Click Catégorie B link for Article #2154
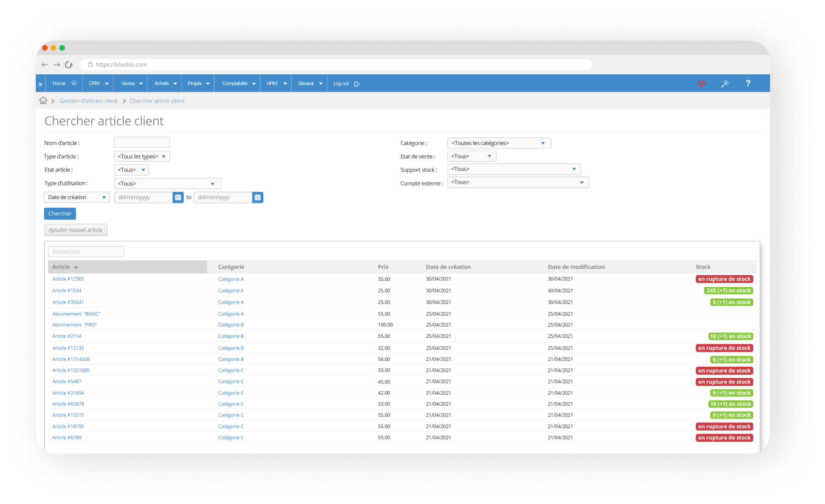 point(231,336)
